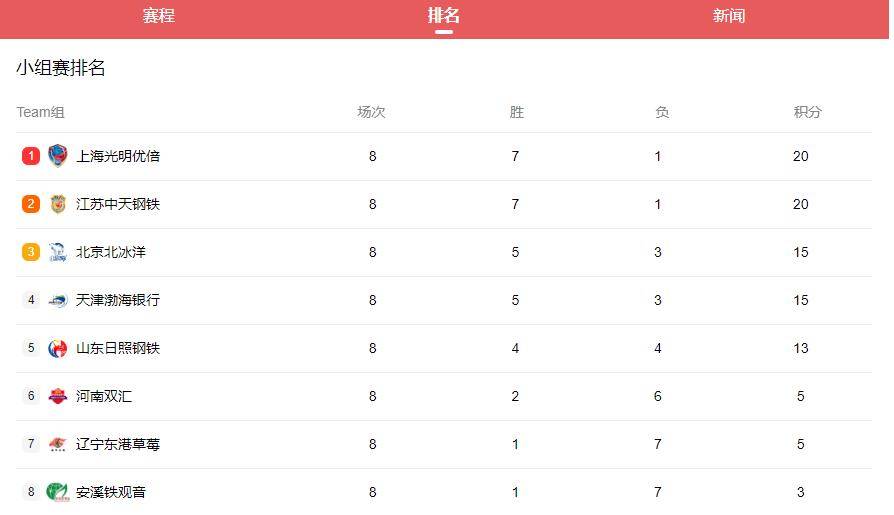
Task: Click the 安溪铁观音 team logo
Action: coord(58,491)
